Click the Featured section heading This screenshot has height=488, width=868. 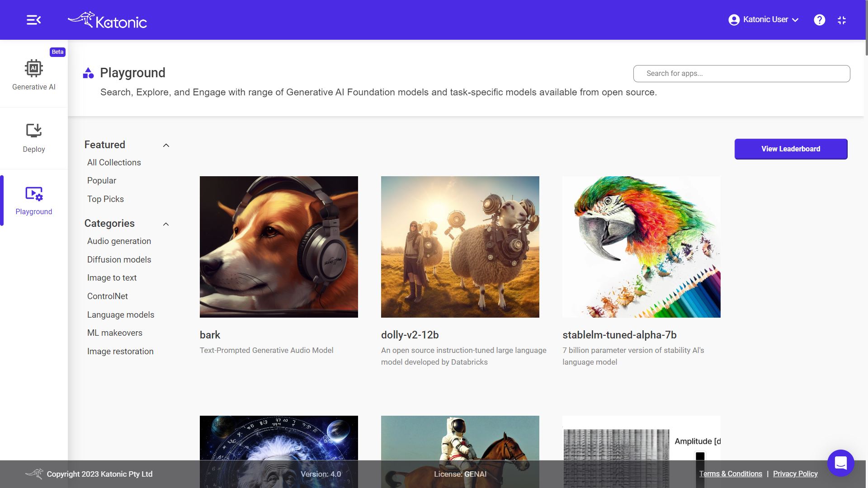[x=105, y=145]
